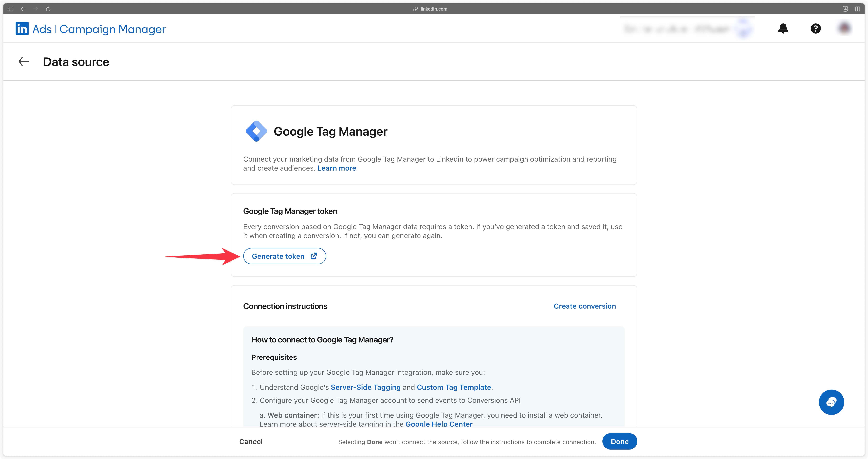Click the browser forward arrow
This screenshot has height=459, width=868.
pyautogui.click(x=36, y=9)
